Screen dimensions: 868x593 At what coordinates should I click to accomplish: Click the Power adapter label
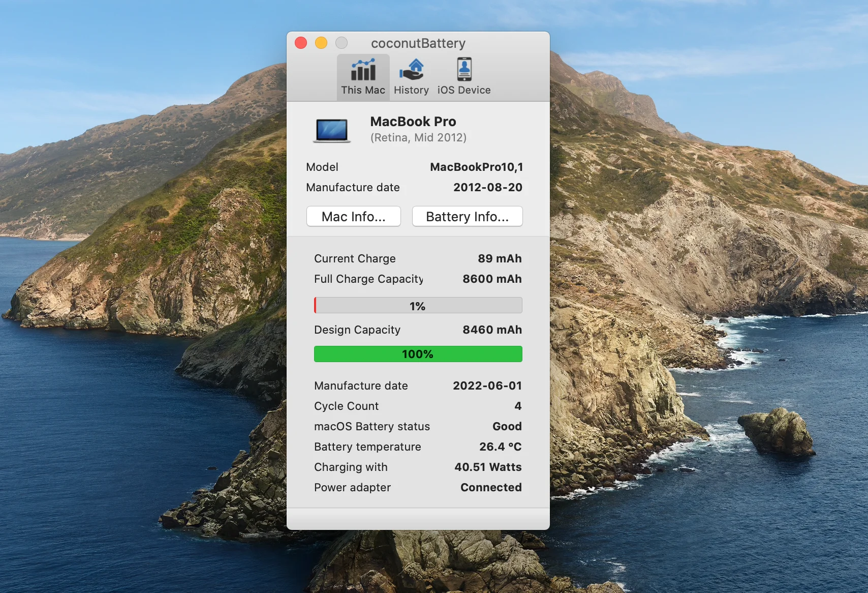coord(352,487)
